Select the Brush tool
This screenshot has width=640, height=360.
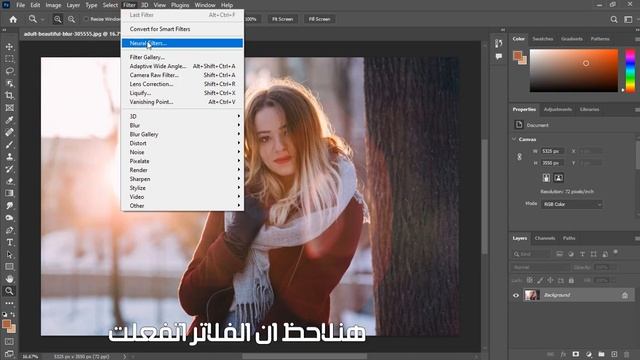(x=9, y=144)
